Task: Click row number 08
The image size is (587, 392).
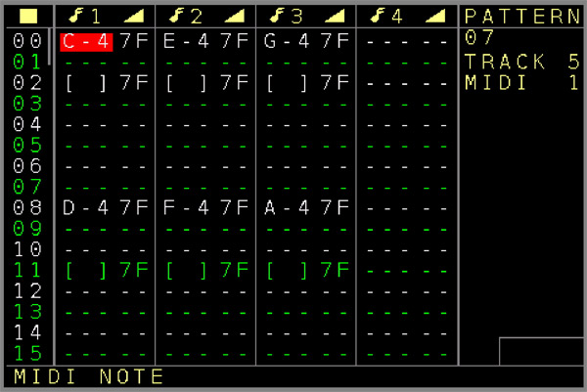Action: tap(27, 207)
